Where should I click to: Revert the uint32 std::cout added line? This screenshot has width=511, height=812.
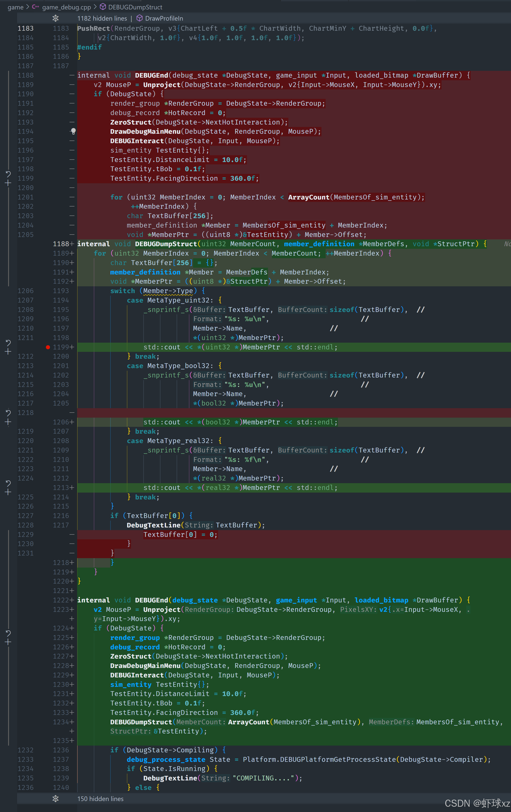[x=8, y=343]
